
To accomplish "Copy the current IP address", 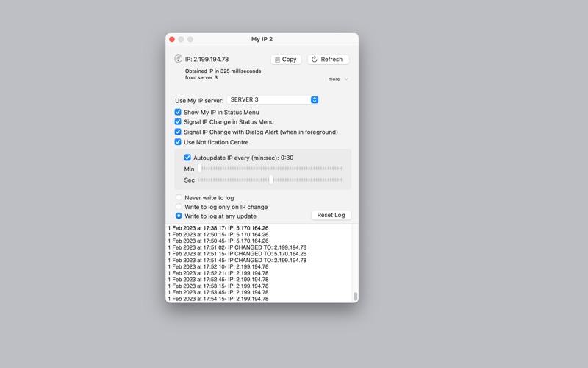I will point(286,60).
